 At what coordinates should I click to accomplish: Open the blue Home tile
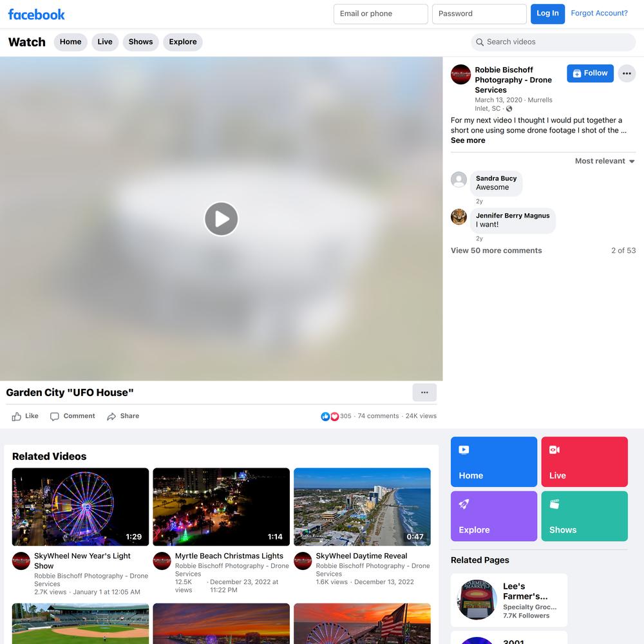(x=494, y=462)
